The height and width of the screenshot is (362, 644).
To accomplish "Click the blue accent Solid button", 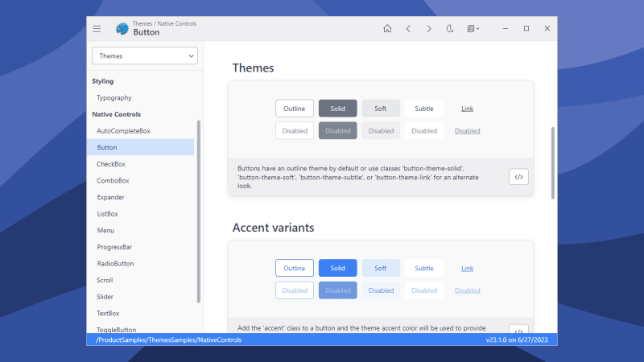I will tap(337, 268).
